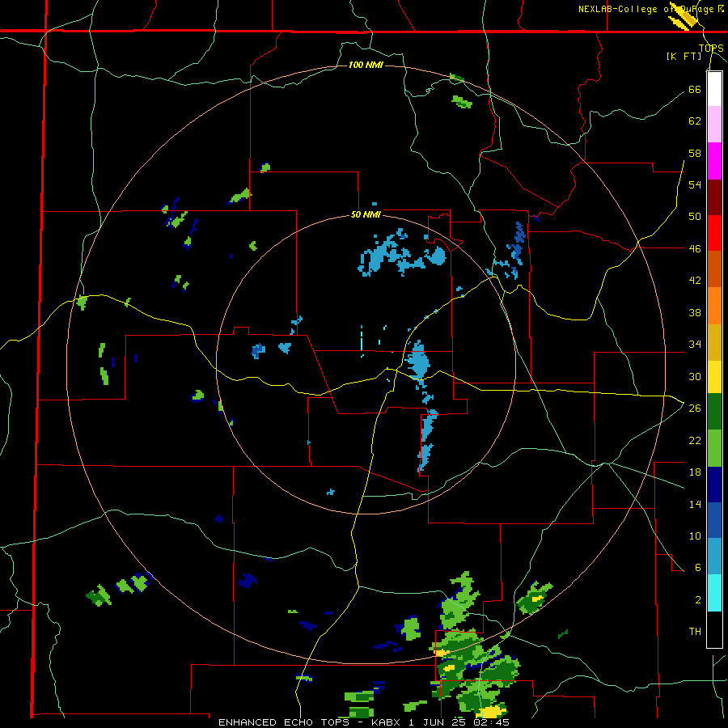Select the light green legend swatch

click(714, 448)
